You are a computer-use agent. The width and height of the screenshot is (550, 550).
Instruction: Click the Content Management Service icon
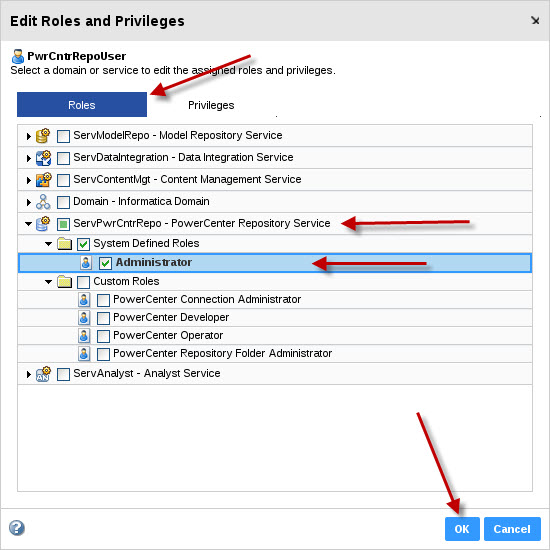click(43, 180)
